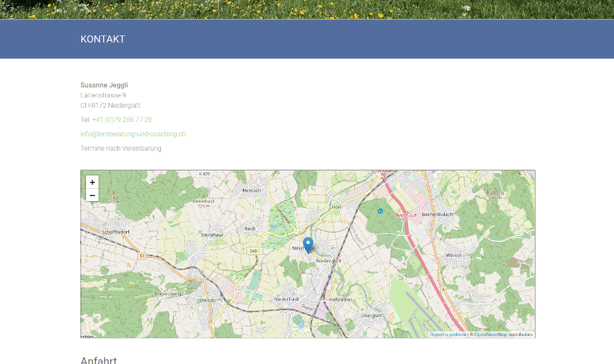Click the Höri label on the map

tap(336, 207)
